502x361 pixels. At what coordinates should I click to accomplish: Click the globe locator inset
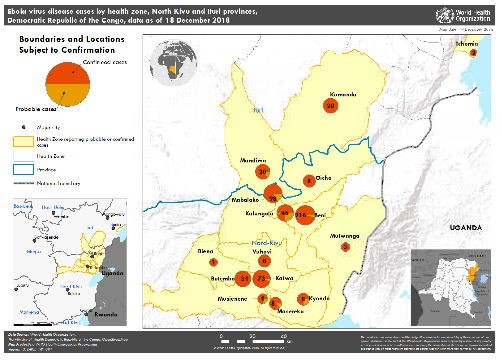pos(173,63)
